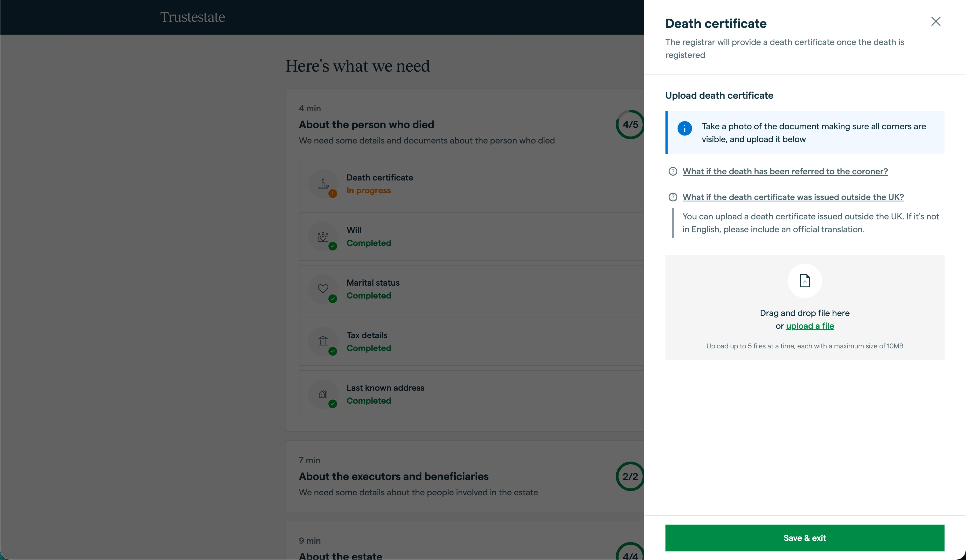The image size is (966, 560).
Task: Click About the executors and beneficiaries heading
Action: click(394, 476)
